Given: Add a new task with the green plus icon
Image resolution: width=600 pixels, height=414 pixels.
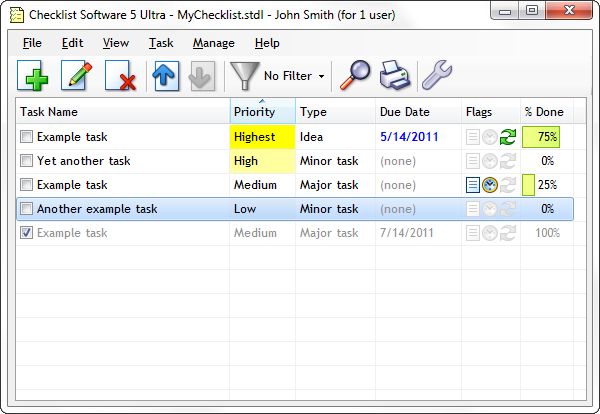Looking at the screenshot, I should coord(33,76).
